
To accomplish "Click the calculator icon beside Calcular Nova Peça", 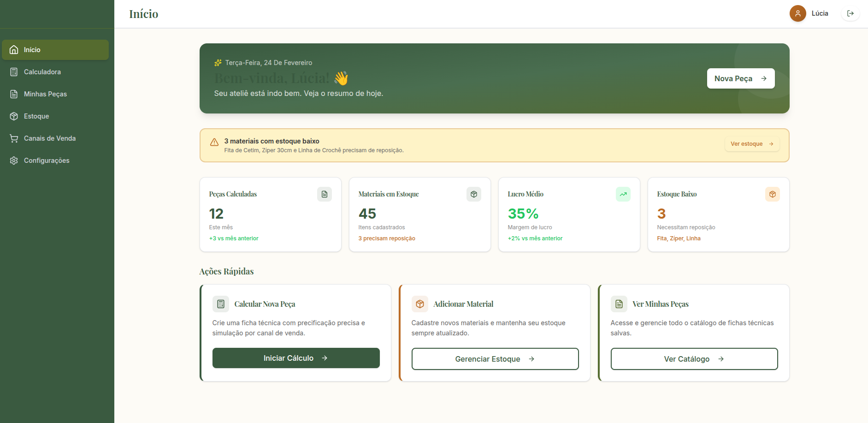I will 221,304.
